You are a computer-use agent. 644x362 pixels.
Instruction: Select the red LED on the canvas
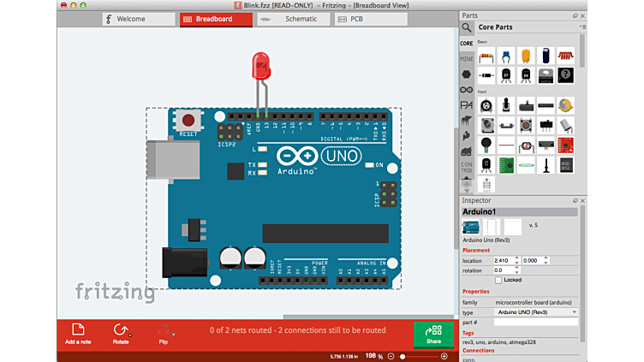tap(260, 64)
